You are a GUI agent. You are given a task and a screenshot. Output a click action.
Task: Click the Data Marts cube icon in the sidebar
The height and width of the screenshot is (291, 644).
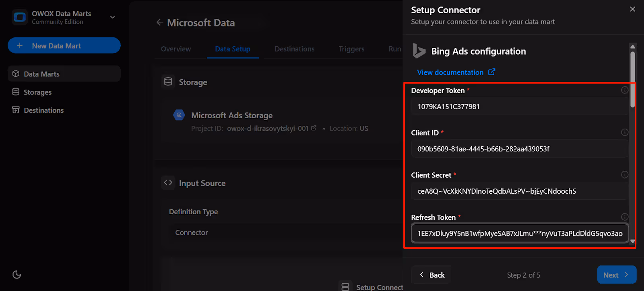(16, 74)
